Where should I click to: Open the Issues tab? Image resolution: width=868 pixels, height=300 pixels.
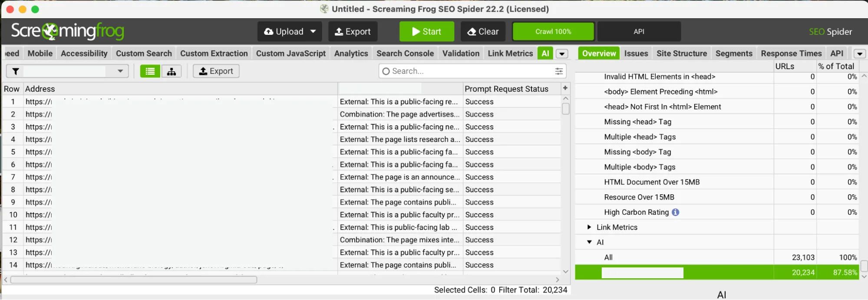pyautogui.click(x=636, y=53)
